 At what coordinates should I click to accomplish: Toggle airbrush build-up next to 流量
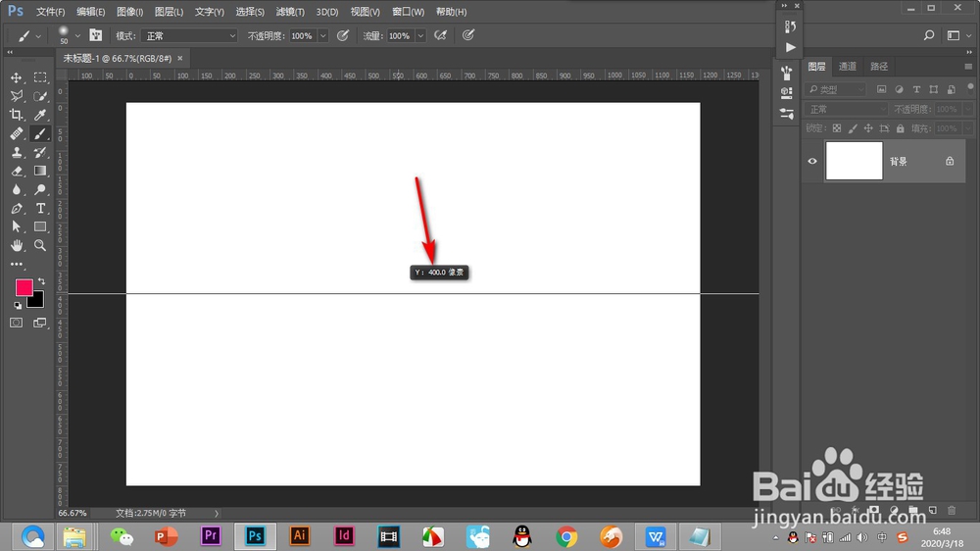(x=441, y=35)
